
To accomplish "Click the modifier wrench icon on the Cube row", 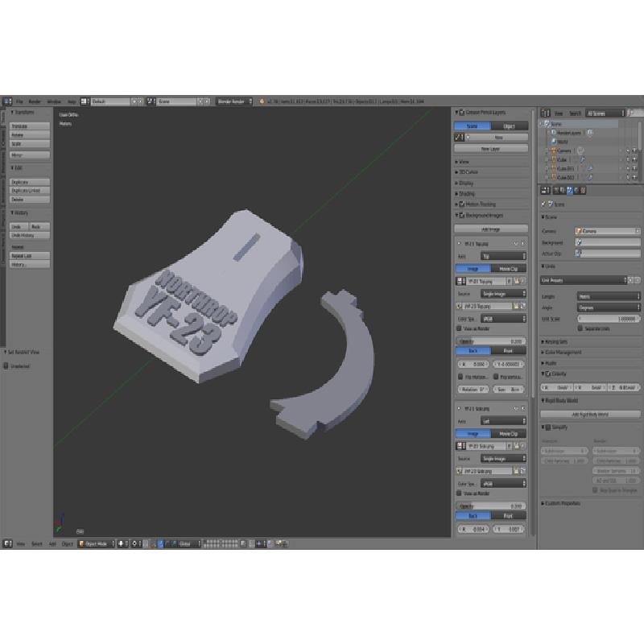I will pos(582,159).
